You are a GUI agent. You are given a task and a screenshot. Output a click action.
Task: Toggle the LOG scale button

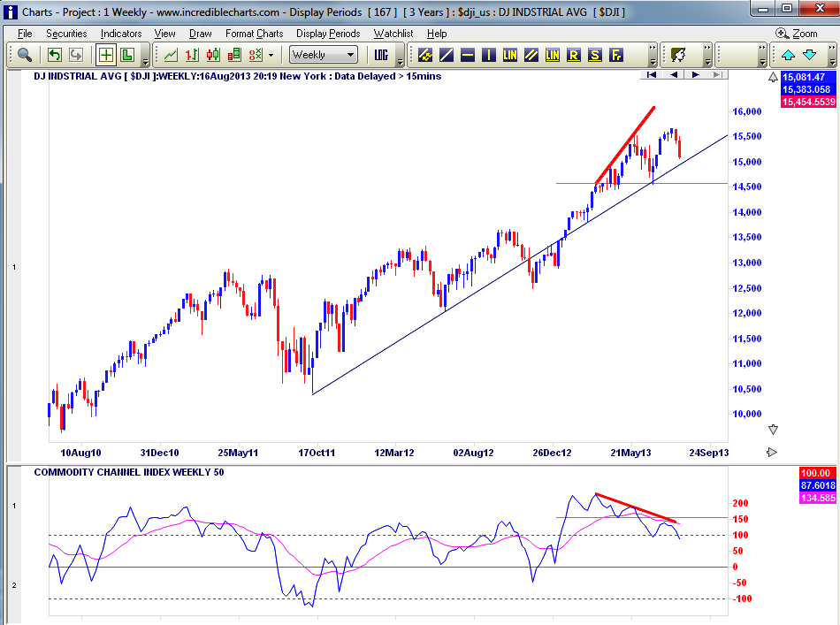pyautogui.click(x=381, y=55)
